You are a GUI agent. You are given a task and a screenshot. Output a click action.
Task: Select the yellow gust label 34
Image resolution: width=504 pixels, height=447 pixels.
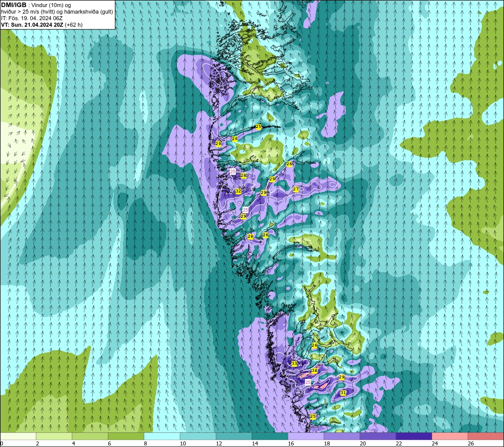pos(314,370)
